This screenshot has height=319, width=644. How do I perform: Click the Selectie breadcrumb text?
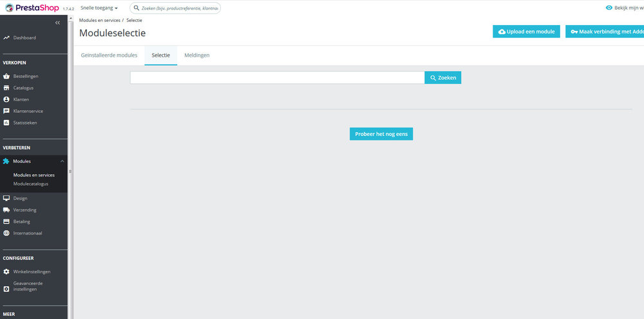click(x=135, y=20)
